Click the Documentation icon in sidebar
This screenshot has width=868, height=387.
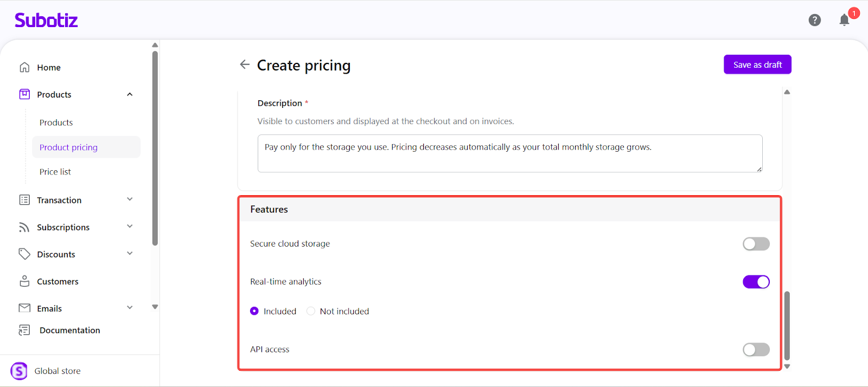(24, 330)
